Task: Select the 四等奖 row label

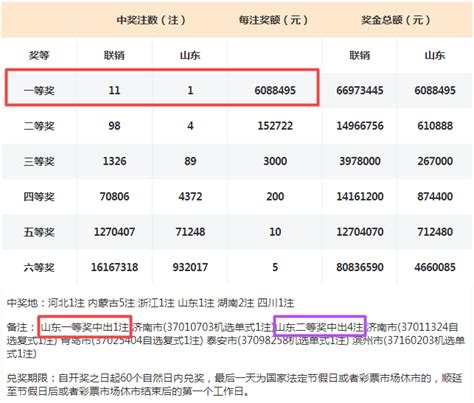Action: pos(39,196)
